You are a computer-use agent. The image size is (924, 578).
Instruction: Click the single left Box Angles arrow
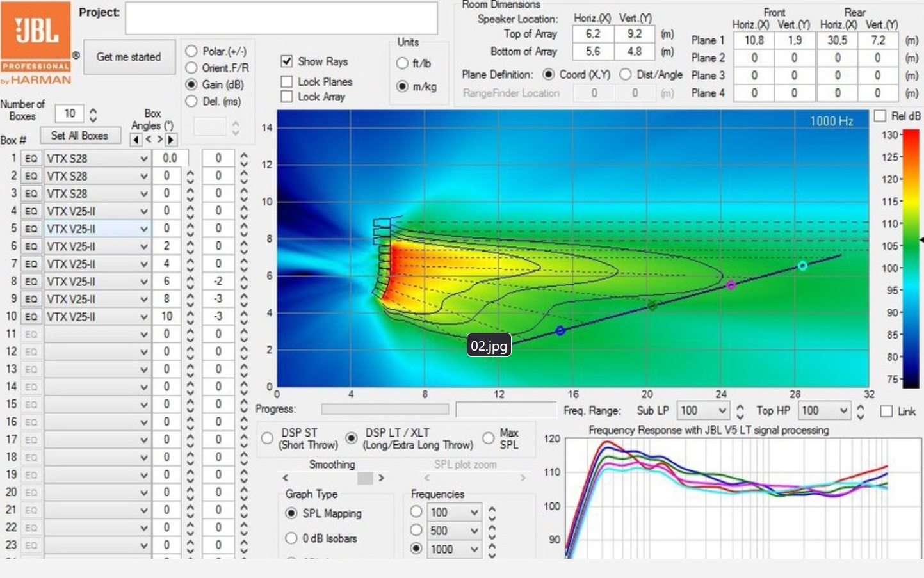click(x=148, y=140)
